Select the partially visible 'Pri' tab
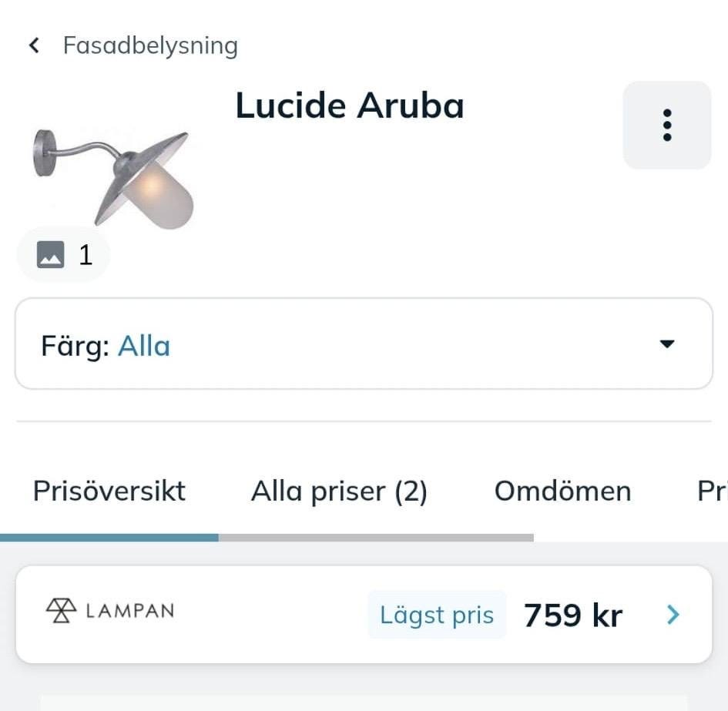Viewport: 728px width, 711px height. pos(712,491)
